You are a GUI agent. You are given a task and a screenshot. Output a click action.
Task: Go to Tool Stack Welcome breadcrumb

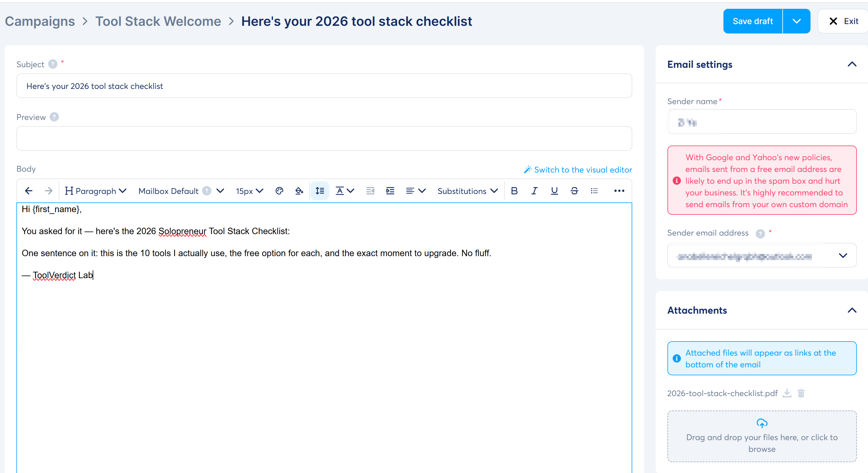tap(158, 21)
